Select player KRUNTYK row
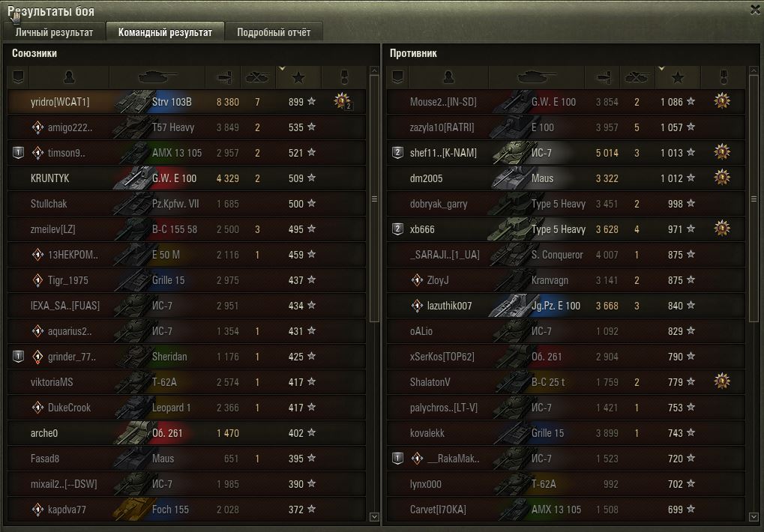Screen dimensions: 764x532 tap(187, 178)
